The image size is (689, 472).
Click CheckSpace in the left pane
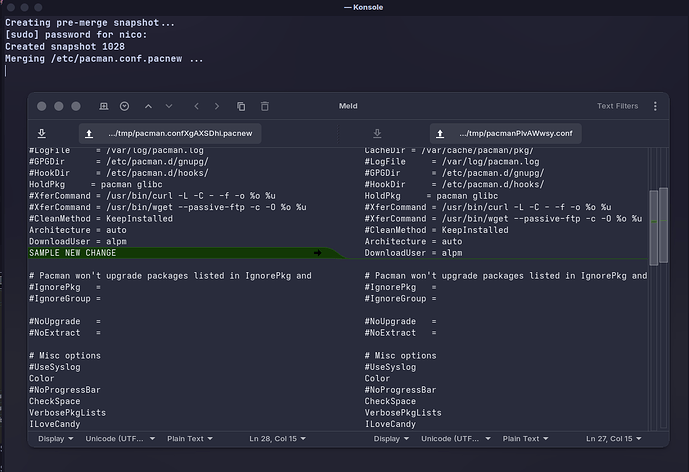pos(54,401)
